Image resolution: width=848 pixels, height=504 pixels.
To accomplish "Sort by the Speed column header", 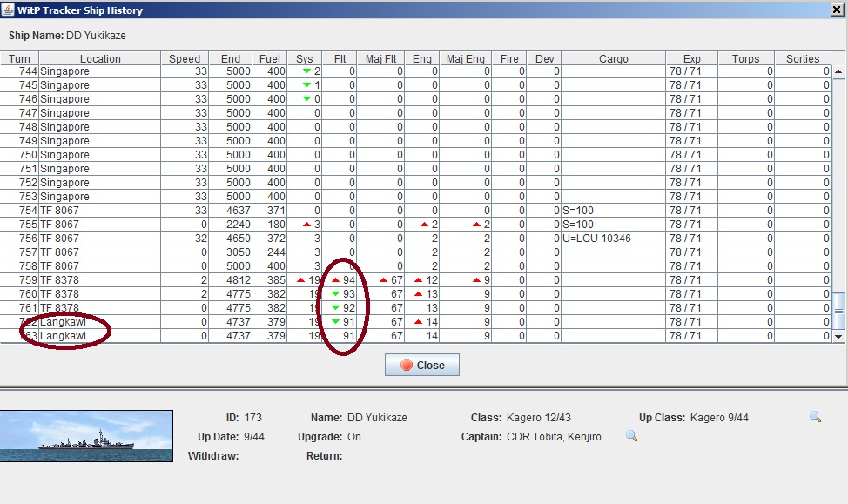I will coord(185,58).
